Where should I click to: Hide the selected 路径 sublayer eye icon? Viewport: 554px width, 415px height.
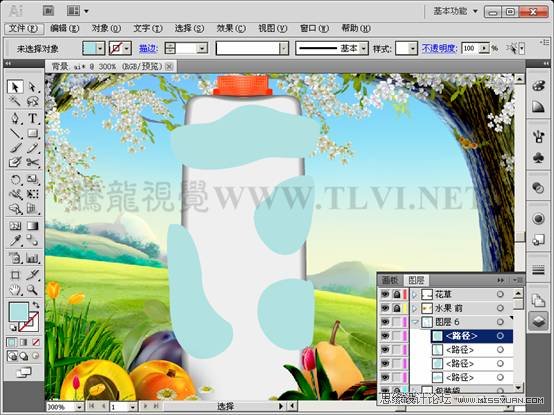[385, 336]
